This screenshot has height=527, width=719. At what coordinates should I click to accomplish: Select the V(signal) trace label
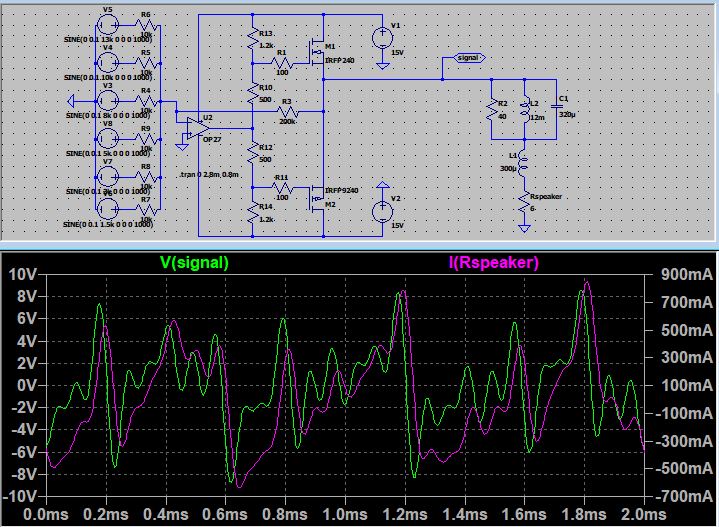click(x=194, y=262)
